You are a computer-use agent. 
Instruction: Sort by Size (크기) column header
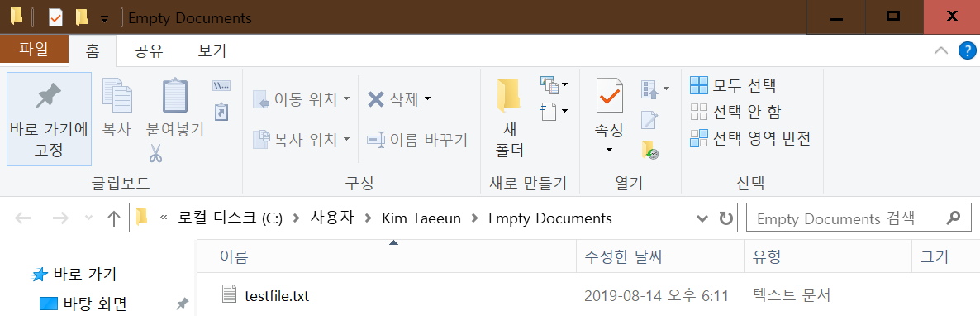[x=946, y=256]
